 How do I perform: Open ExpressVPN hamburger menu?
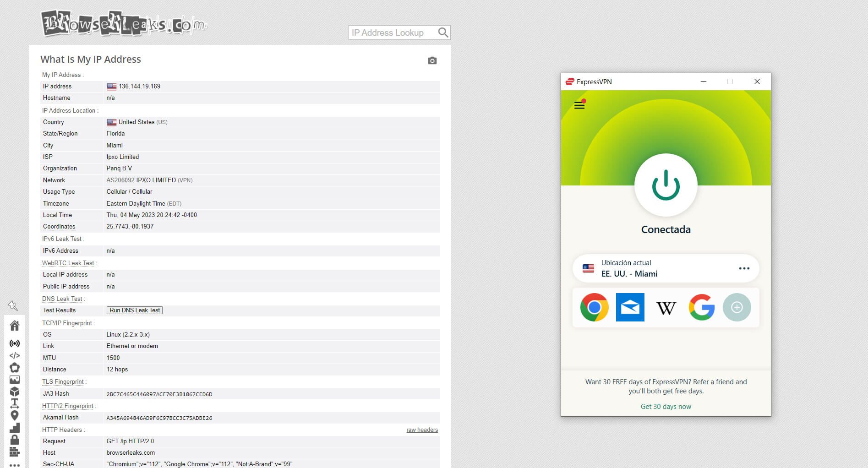579,105
